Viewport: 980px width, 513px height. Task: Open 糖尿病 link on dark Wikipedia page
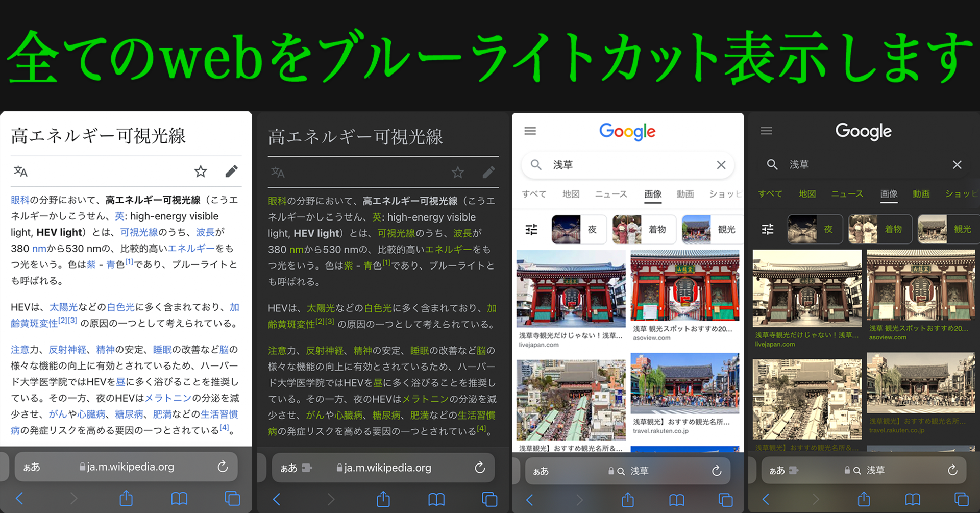(386, 416)
